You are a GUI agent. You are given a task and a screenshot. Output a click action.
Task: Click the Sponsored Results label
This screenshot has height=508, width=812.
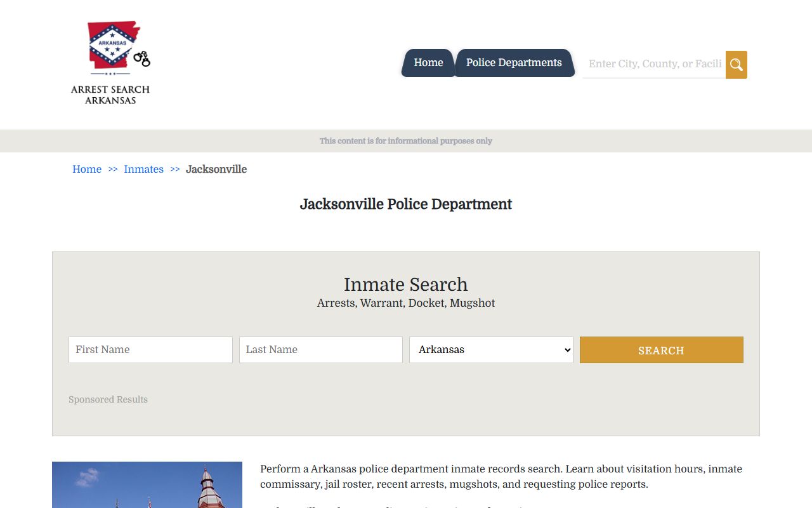(108, 399)
